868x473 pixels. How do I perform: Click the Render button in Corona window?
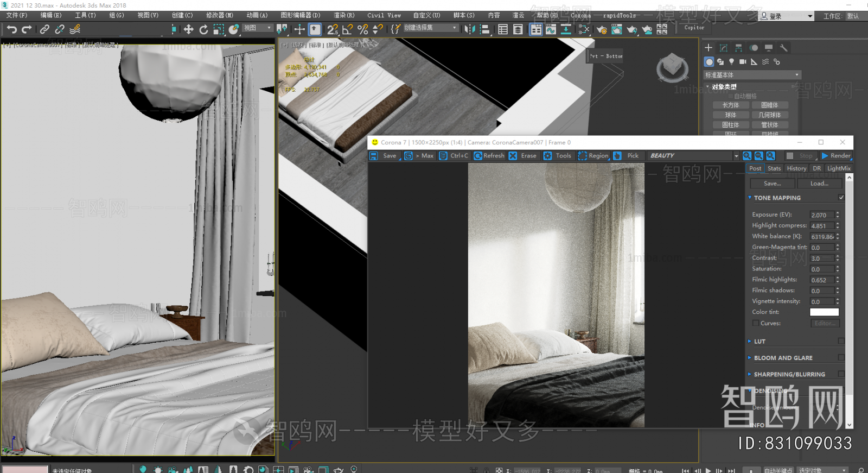coord(836,156)
